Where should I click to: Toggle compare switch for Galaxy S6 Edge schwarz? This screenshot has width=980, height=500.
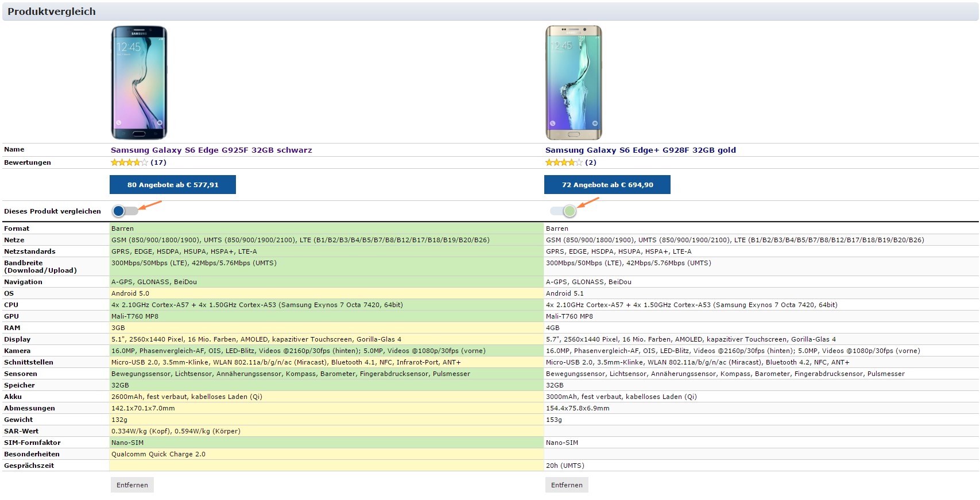click(125, 211)
